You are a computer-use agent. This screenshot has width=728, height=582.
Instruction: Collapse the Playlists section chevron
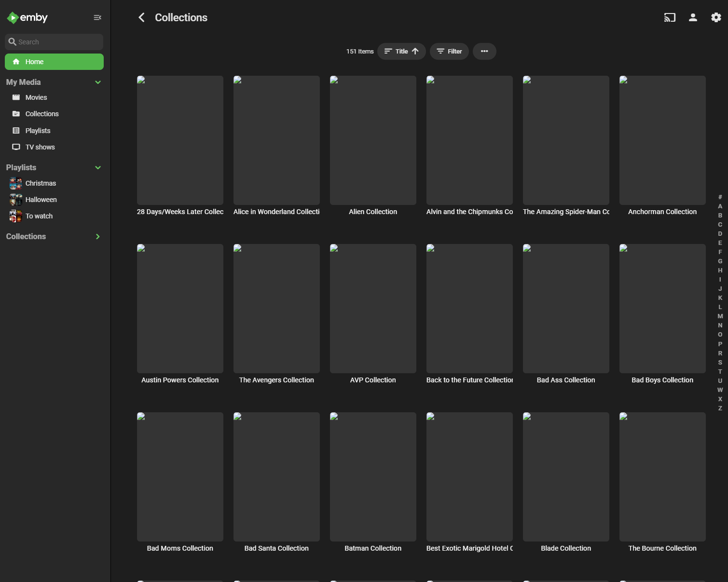98,168
